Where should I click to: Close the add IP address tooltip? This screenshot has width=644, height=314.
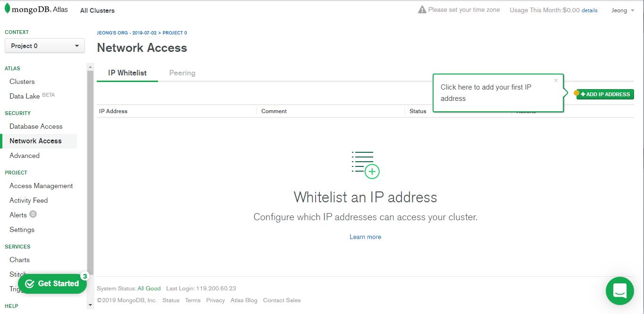click(556, 81)
